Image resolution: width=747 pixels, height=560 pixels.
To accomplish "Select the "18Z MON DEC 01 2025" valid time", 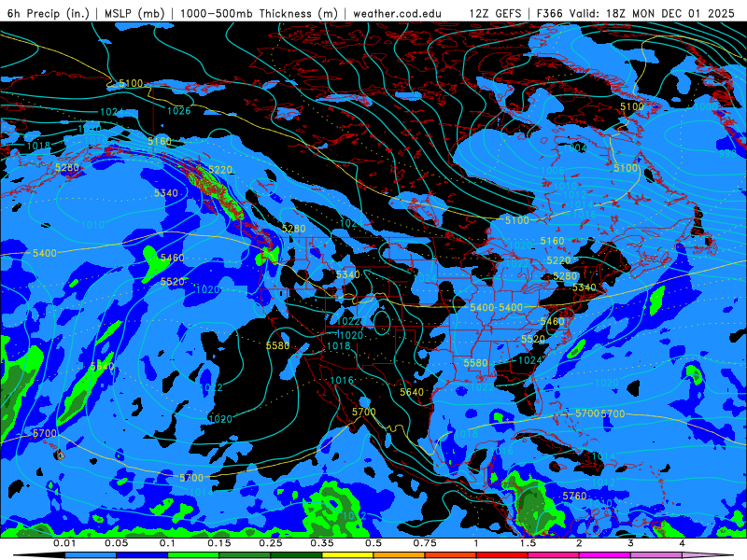I will pos(670,13).
